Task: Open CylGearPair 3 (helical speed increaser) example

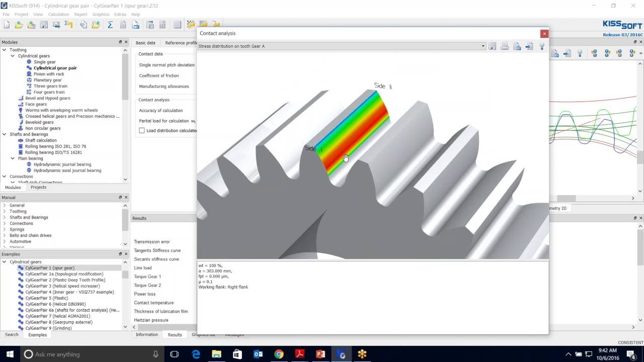Action: (62, 286)
